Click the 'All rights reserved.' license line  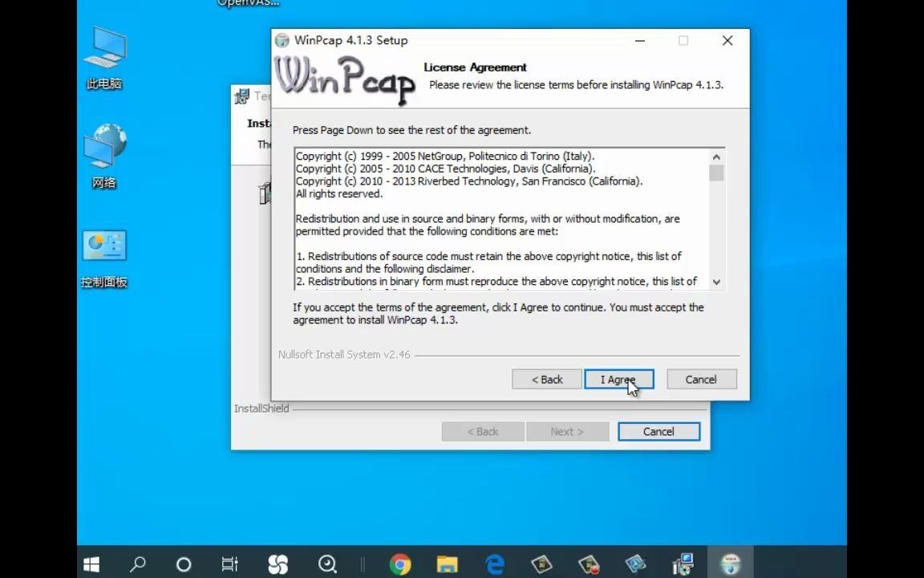tap(338, 193)
